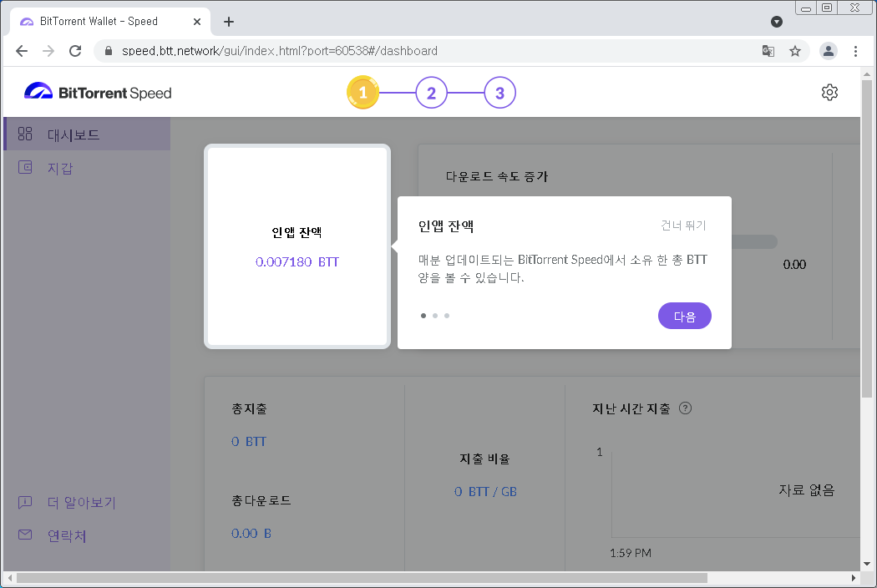The image size is (877, 588).
Task: Click the scroll left arrow
Action: point(9,578)
